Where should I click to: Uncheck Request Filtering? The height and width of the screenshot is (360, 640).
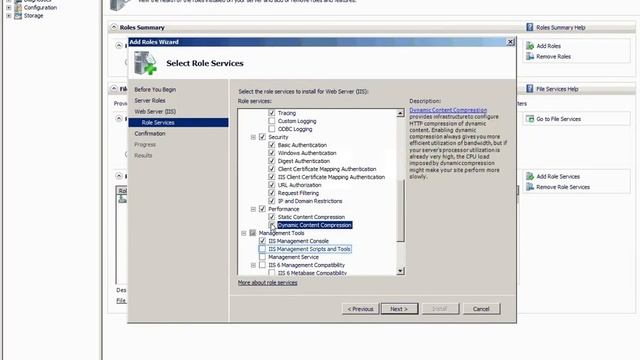[272, 193]
